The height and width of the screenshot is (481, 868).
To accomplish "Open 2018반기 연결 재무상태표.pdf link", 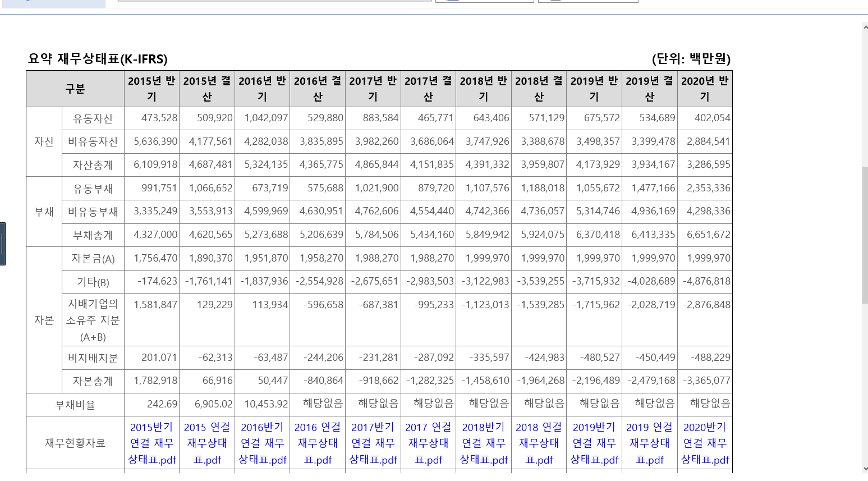I will tap(484, 443).
